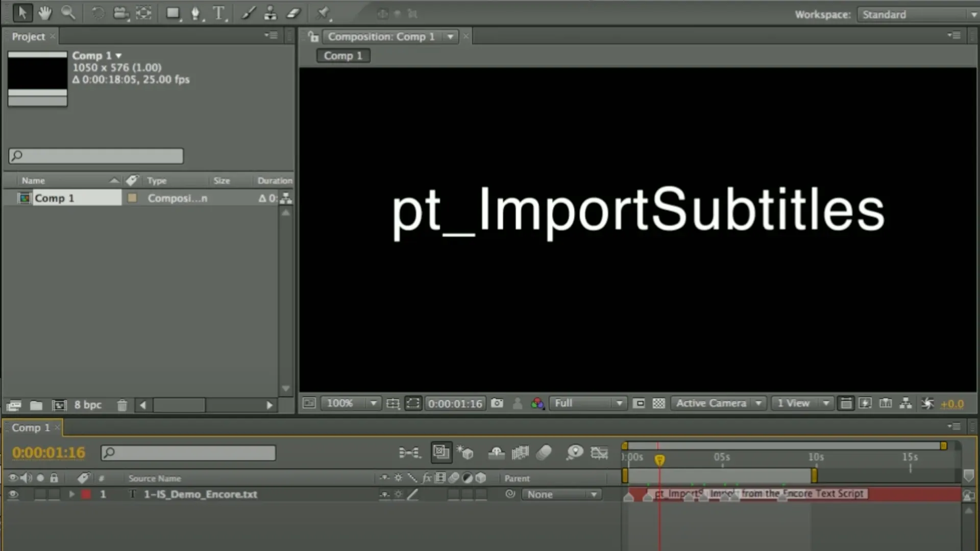Image resolution: width=980 pixels, height=551 pixels.
Task: Open the resolution Full dropdown
Action: coord(587,403)
